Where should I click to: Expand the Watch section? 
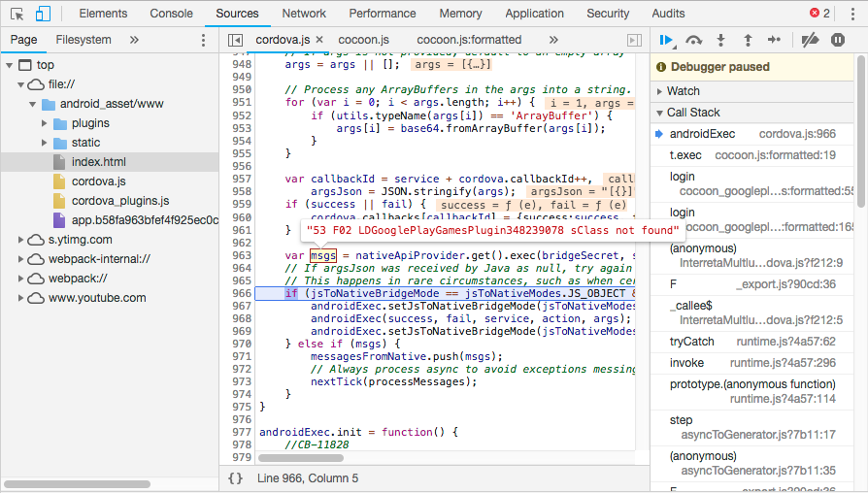point(684,91)
